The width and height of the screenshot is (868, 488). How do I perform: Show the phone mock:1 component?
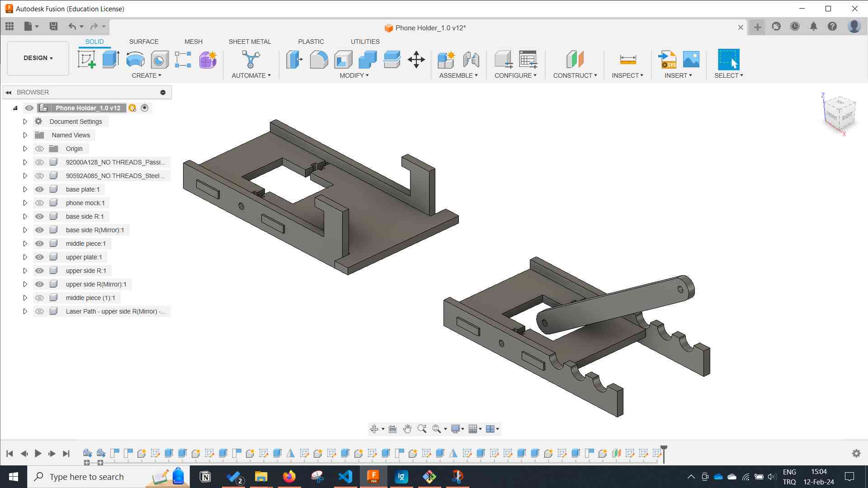(x=40, y=203)
